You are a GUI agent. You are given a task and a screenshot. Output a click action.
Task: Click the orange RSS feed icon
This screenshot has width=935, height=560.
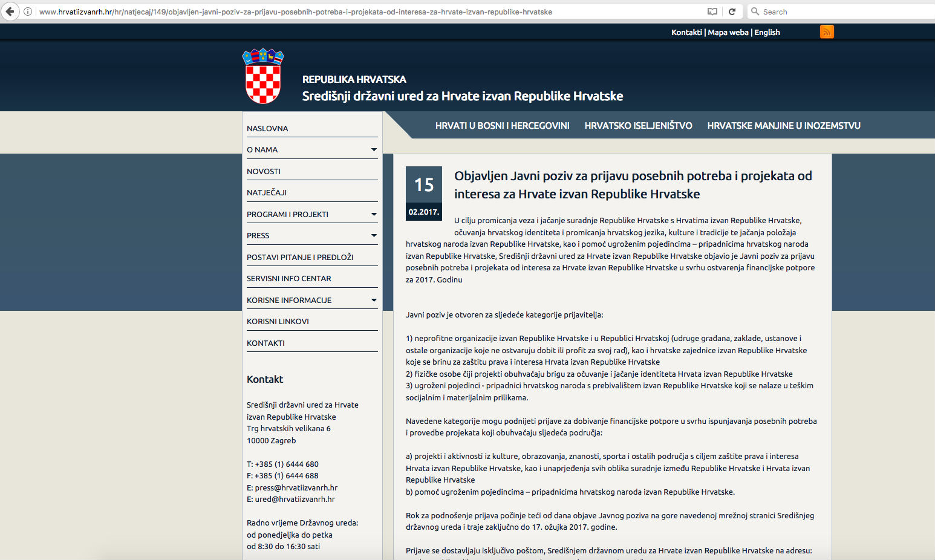click(826, 32)
